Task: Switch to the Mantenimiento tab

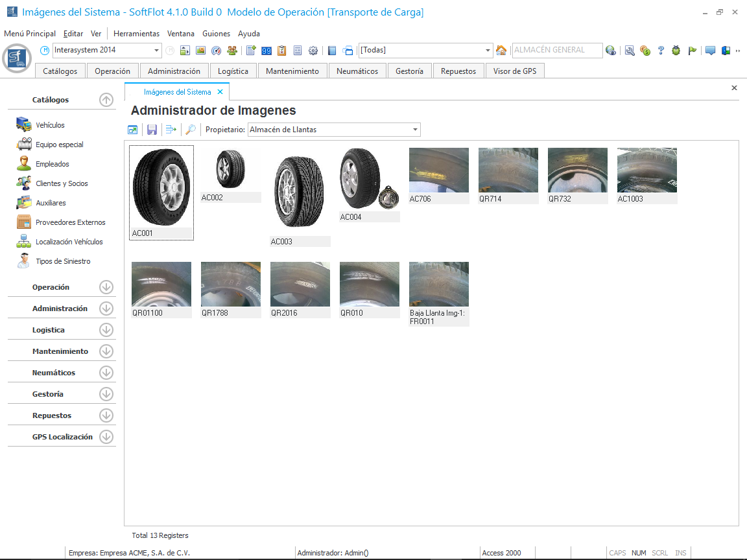Action: point(292,71)
